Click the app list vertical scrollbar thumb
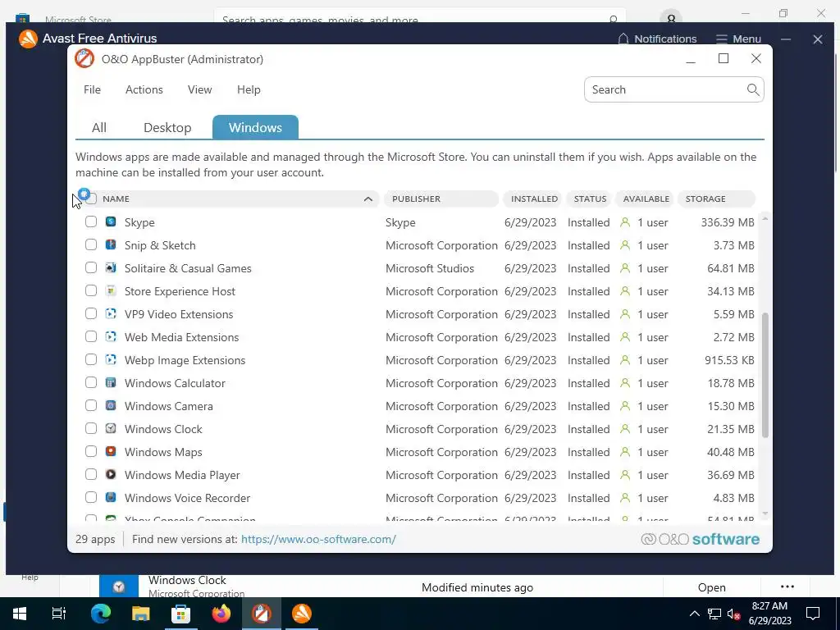 pyautogui.click(x=765, y=374)
